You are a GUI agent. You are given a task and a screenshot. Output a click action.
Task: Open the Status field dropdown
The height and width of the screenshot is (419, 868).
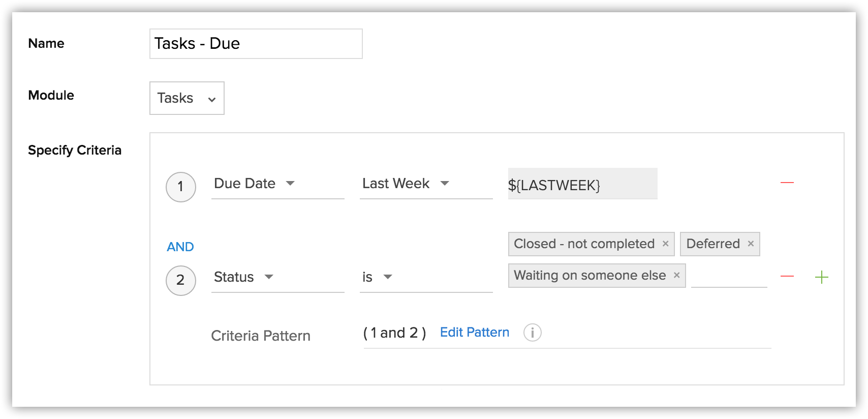point(278,277)
